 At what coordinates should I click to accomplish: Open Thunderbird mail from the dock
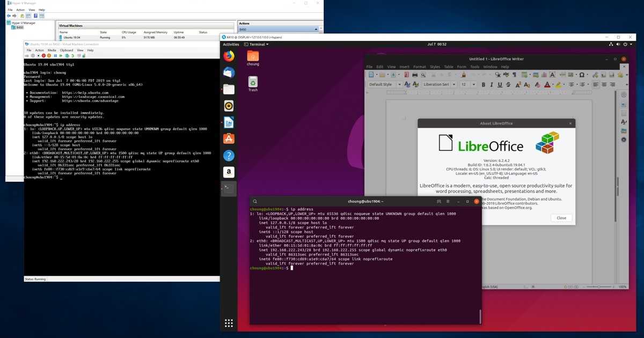(229, 72)
